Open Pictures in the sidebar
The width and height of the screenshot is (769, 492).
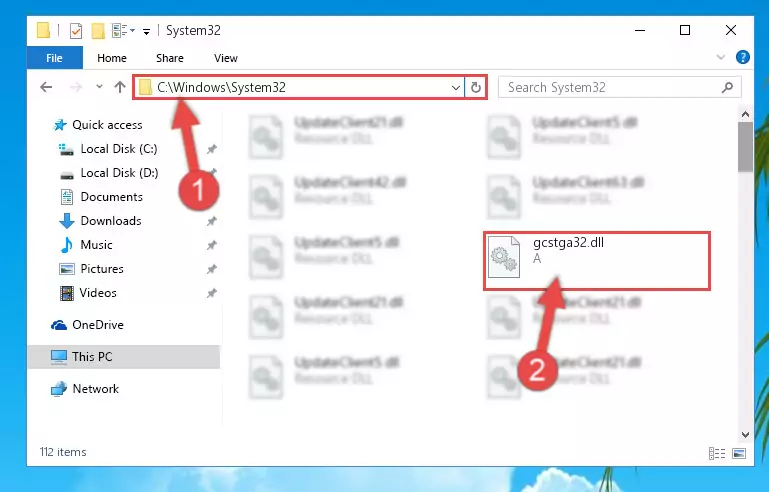[102, 269]
